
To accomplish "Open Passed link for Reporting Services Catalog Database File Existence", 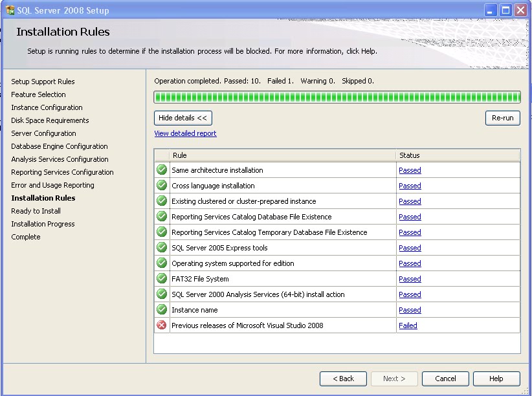I will (410, 217).
